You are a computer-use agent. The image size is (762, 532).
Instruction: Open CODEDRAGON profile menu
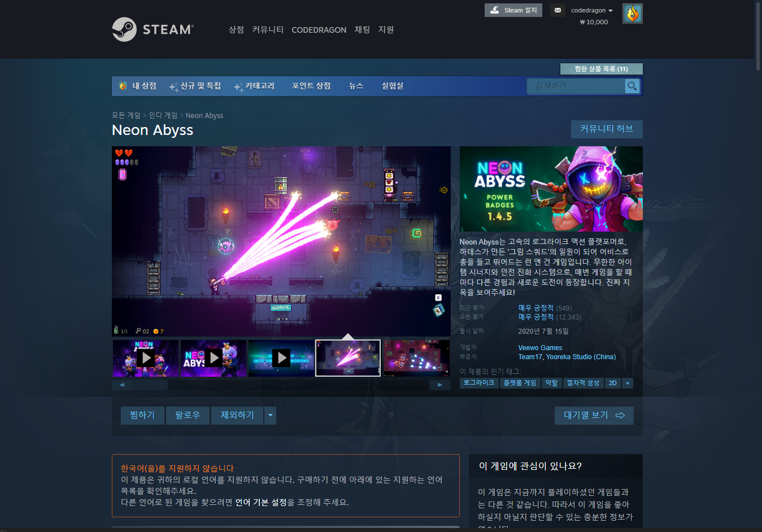pyautogui.click(x=319, y=30)
